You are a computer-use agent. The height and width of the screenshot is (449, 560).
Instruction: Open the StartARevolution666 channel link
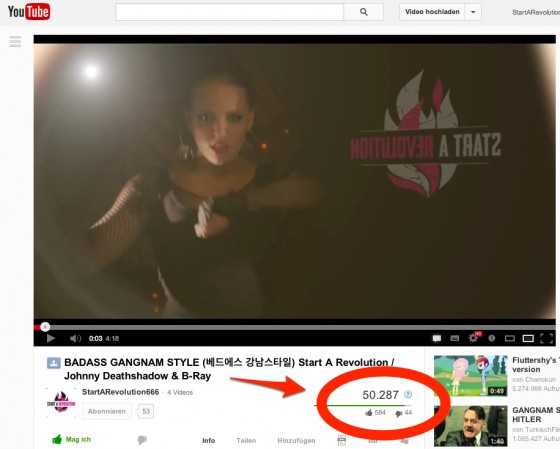120,392
